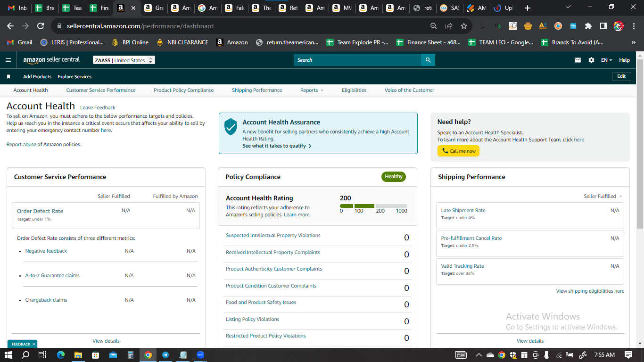The width and height of the screenshot is (644, 362).
Task: Open the NBI CLEARANCE bookmark
Action: tap(182, 42)
